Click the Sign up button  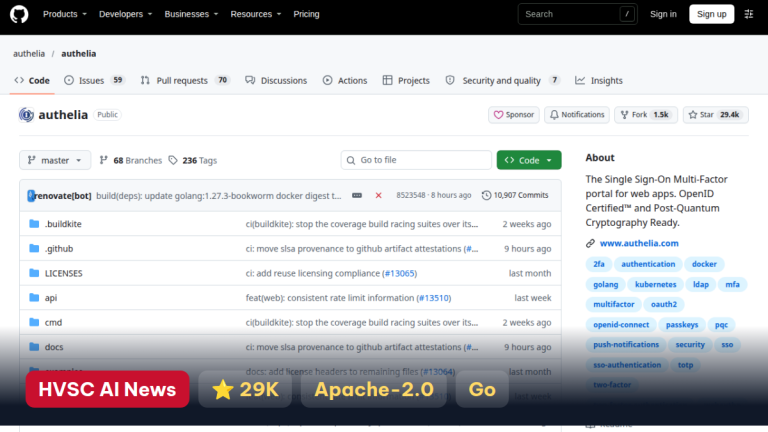click(712, 14)
